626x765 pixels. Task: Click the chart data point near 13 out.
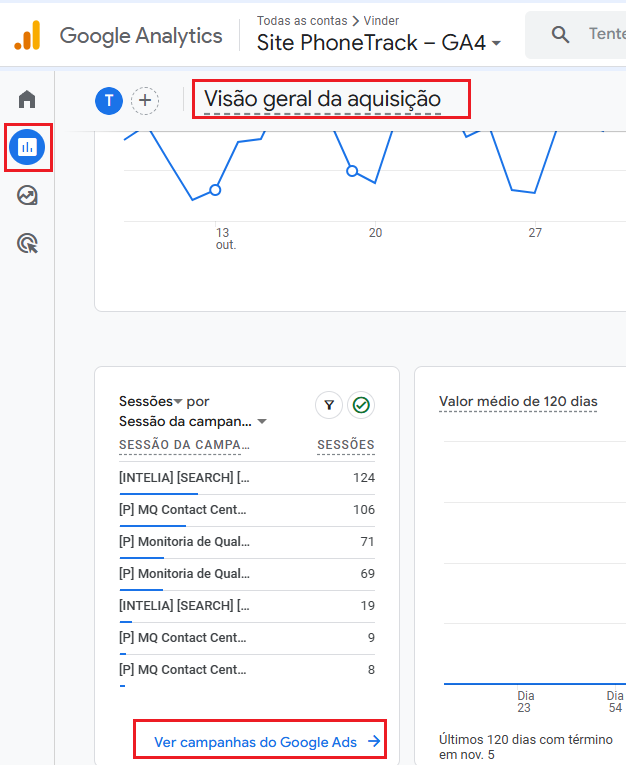pos(215,190)
